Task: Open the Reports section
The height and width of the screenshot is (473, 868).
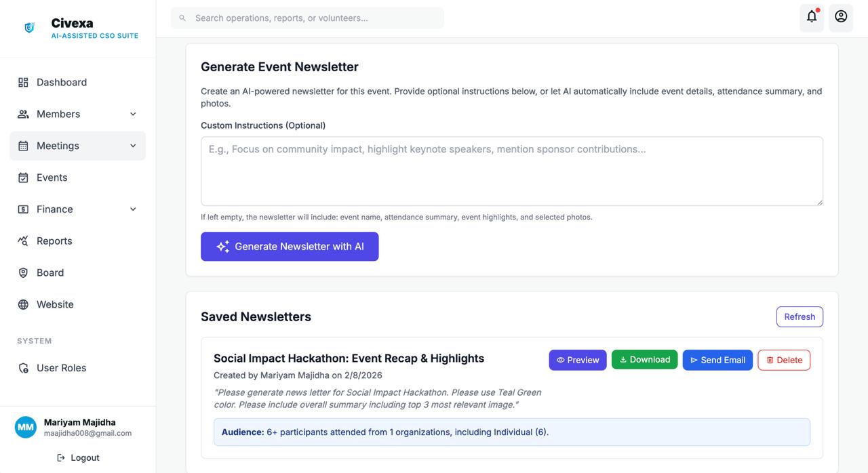Action: [x=77, y=241]
